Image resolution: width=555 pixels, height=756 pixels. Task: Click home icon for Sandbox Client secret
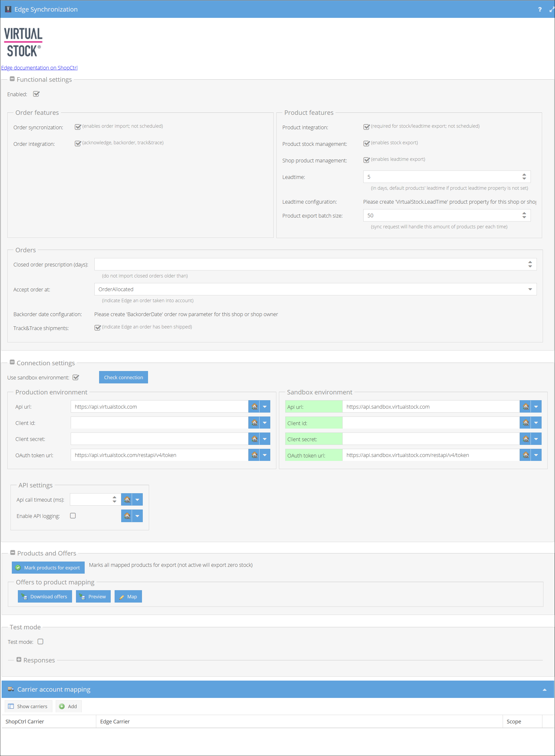coord(526,439)
